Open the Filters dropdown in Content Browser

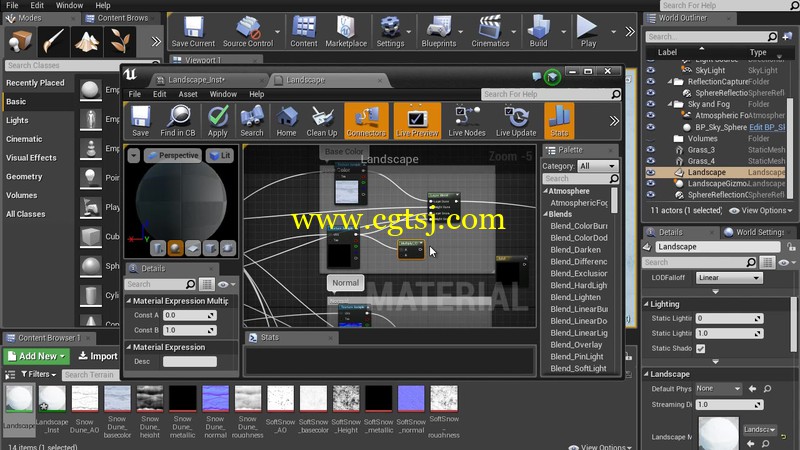39,374
